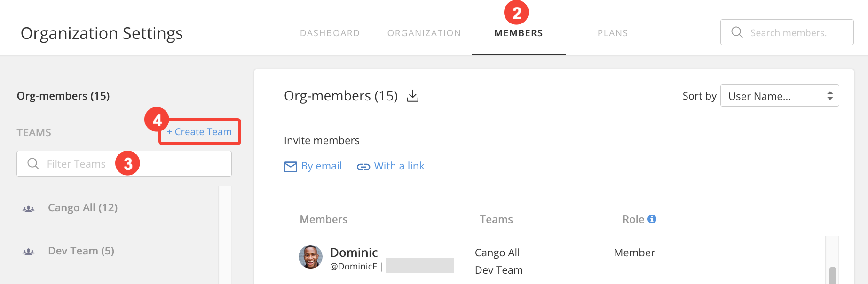Go to the Plans tab

coord(613,33)
